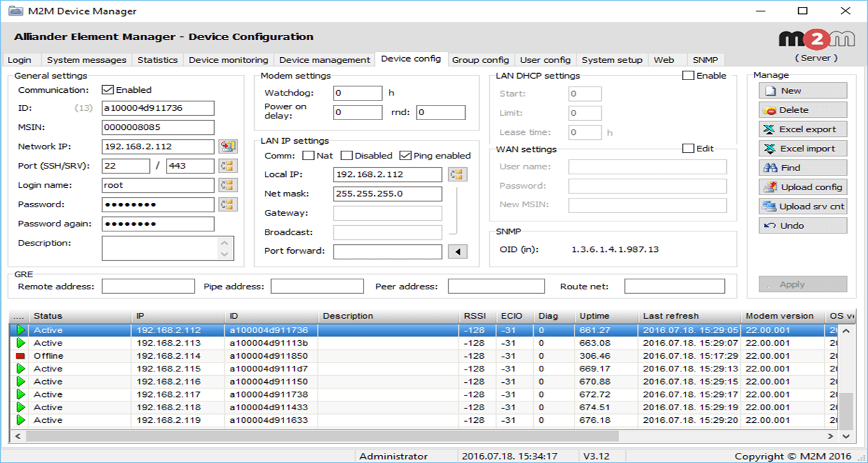Click the M2M logo
Screen dimensions: 868x463
click(x=817, y=39)
